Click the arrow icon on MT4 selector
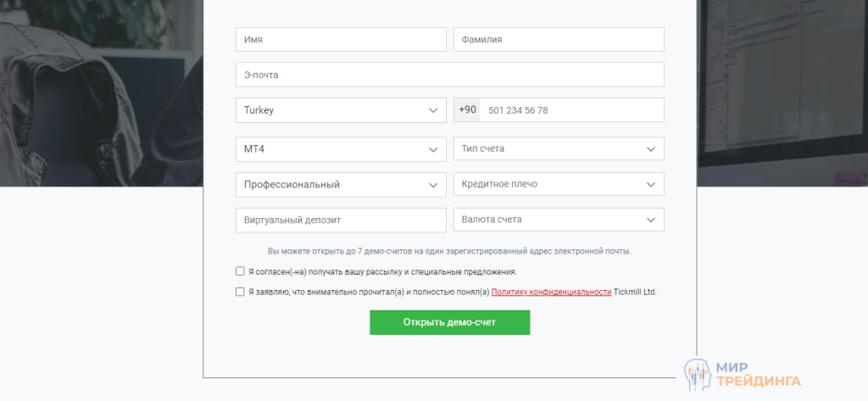The width and height of the screenshot is (868, 401). tap(431, 149)
